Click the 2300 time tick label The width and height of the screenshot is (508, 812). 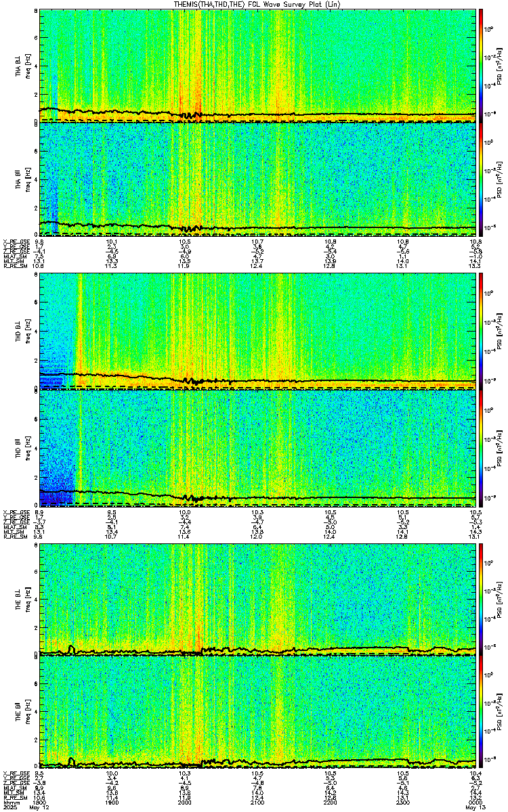pyautogui.click(x=403, y=803)
